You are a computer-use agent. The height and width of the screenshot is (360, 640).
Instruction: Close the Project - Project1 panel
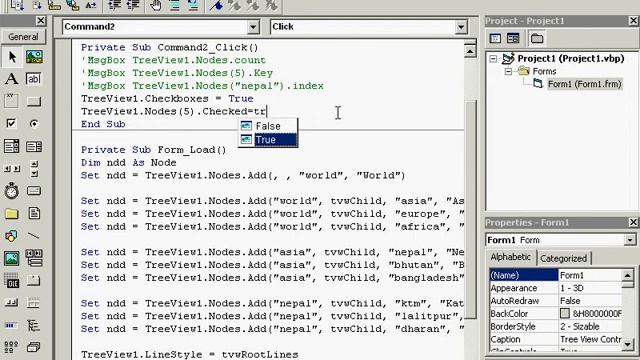coord(633,20)
